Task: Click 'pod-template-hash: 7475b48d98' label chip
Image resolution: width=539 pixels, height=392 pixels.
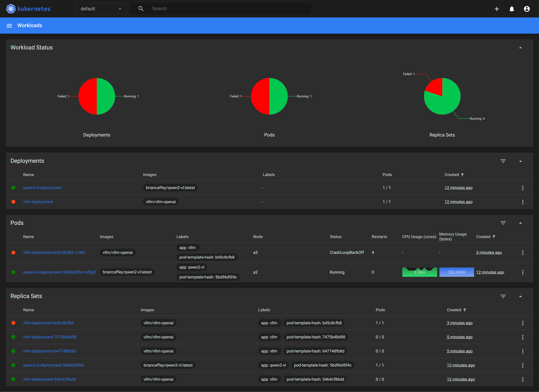Action: pyautogui.click(x=316, y=337)
